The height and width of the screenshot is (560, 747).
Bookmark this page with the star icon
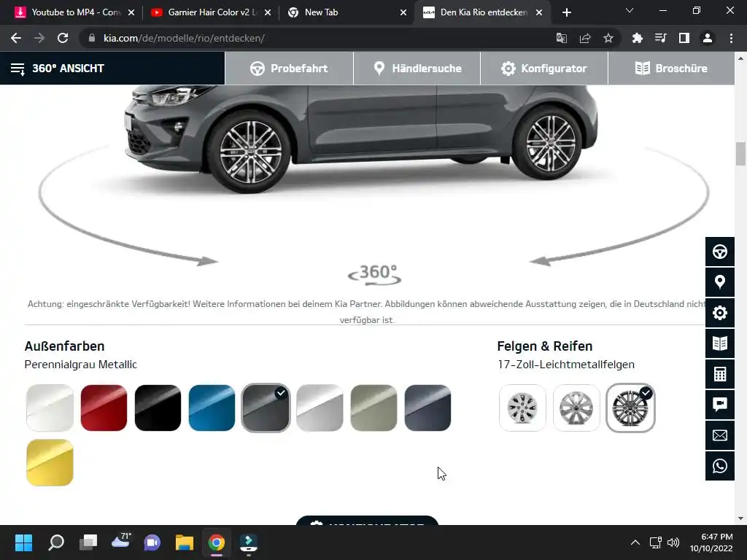click(608, 38)
